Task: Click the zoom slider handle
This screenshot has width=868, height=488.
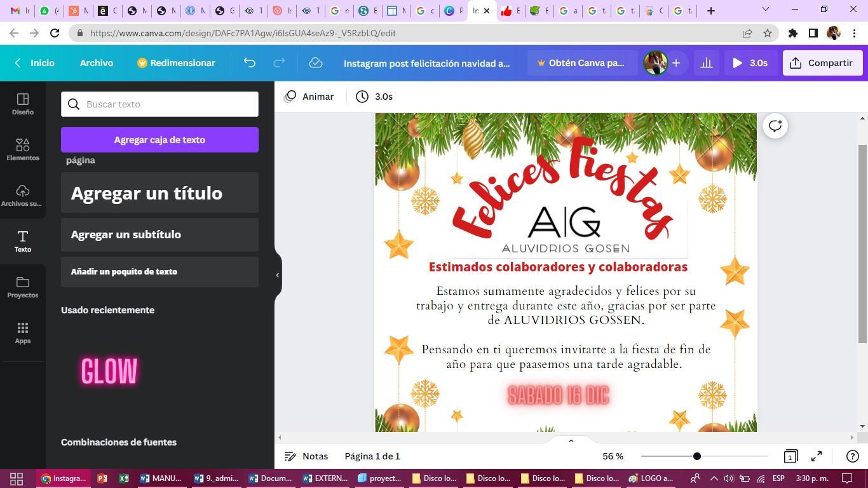Action: click(x=697, y=456)
